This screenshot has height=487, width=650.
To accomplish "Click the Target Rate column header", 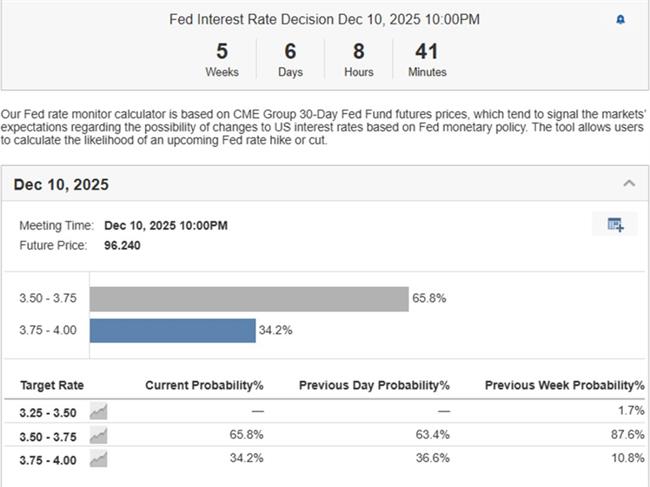I will (x=51, y=385).
